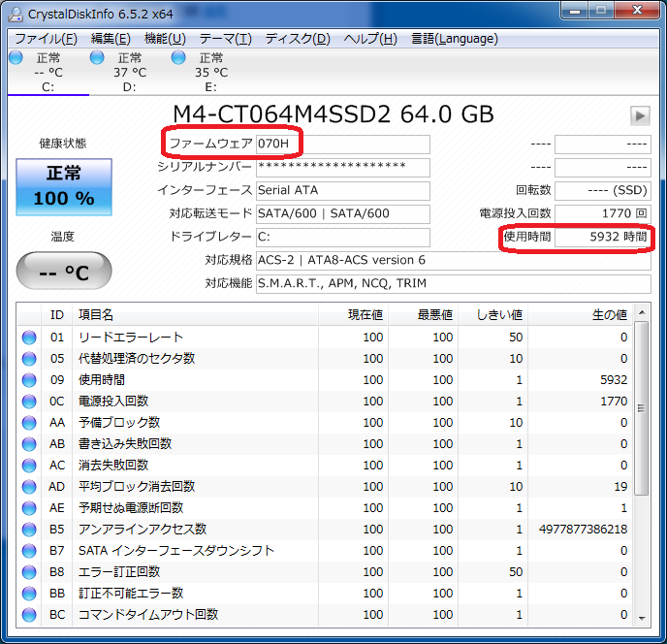Click the 正常 100 % health status button
The width and height of the screenshot is (667, 644).
point(64,186)
